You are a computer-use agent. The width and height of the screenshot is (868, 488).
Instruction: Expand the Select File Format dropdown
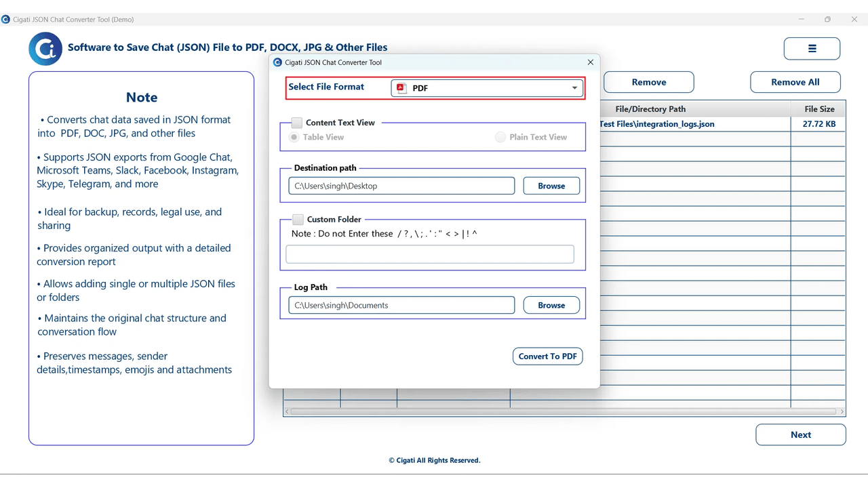(487, 88)
